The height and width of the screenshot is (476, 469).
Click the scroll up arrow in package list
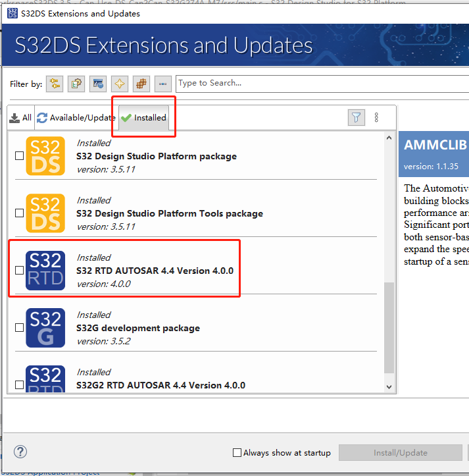pos(389,138)
